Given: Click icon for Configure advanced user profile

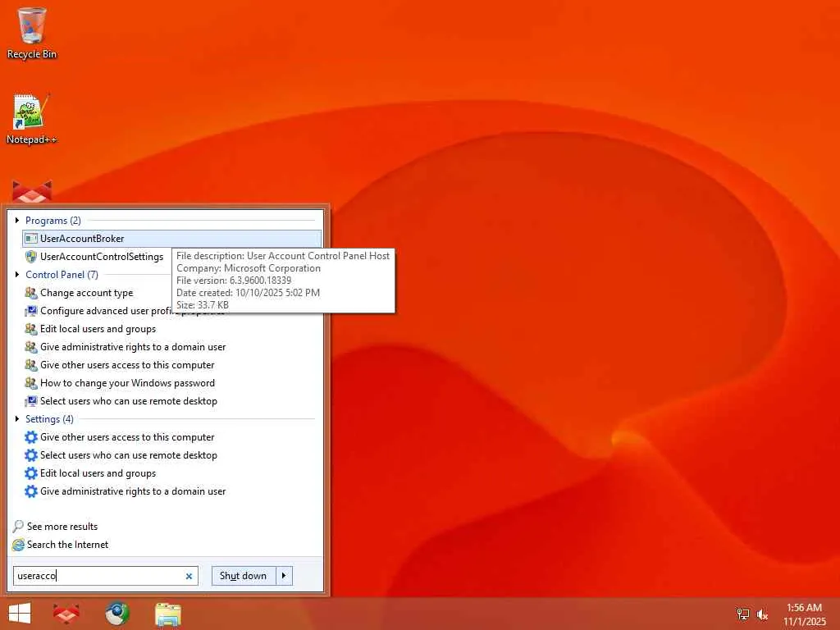Looking at the screenshot, I should [x=31, y=311].
